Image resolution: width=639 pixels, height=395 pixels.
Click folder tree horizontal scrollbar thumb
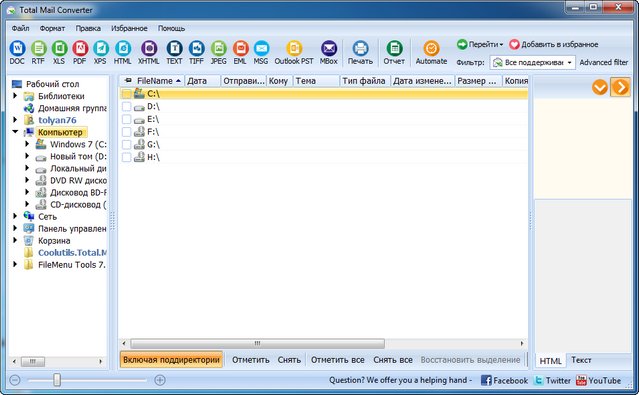coord(33,361)
